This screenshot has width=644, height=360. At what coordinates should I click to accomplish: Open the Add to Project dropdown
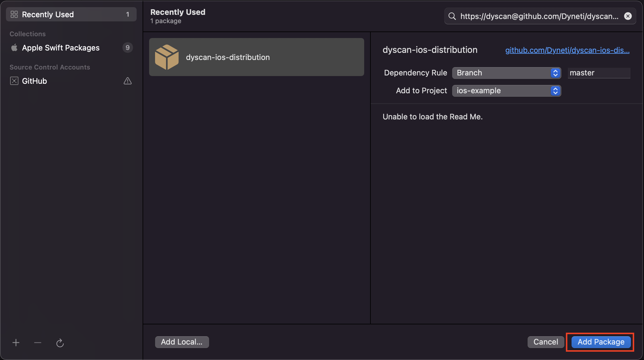tap(506, 91)
